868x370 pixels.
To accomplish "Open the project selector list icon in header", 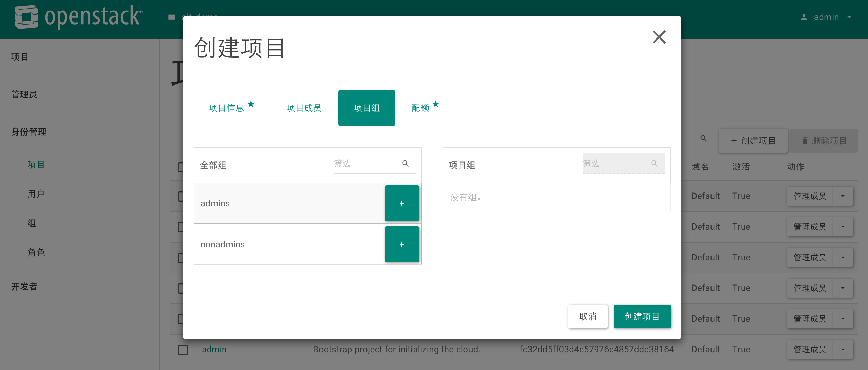I will tap(171, 17).
